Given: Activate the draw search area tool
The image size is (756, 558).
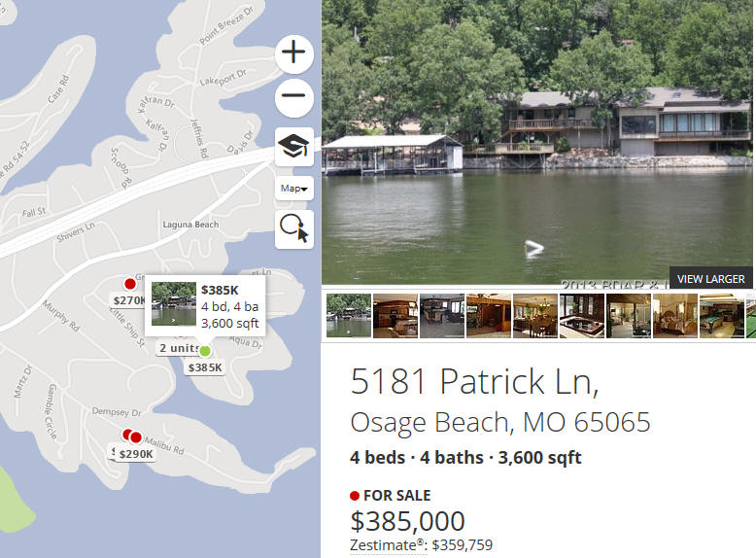Looking at the screenshot, I should click(x=294, y=229).
